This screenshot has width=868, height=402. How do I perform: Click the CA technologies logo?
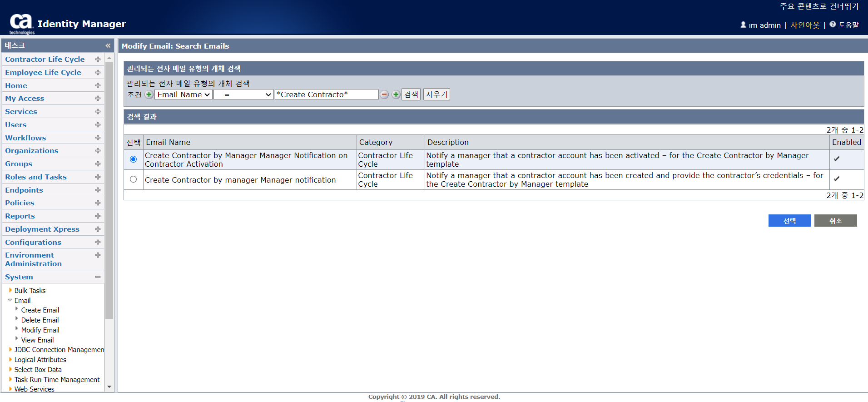21,24
